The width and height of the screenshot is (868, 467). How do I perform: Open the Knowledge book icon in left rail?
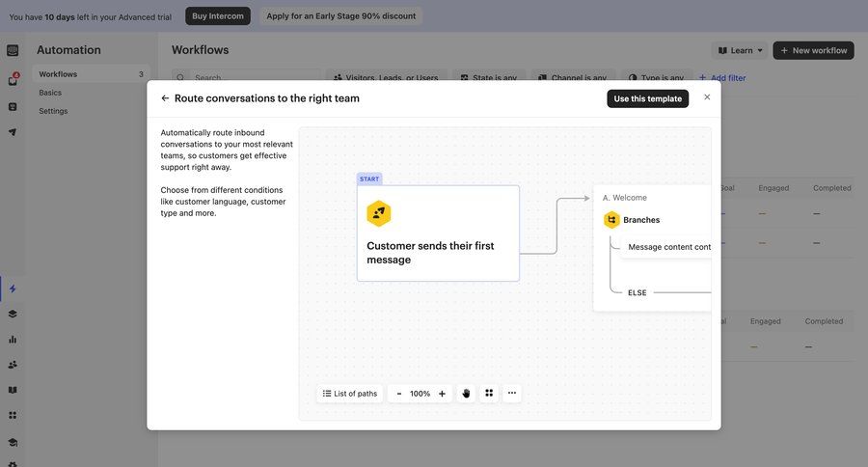click(13, 390)
